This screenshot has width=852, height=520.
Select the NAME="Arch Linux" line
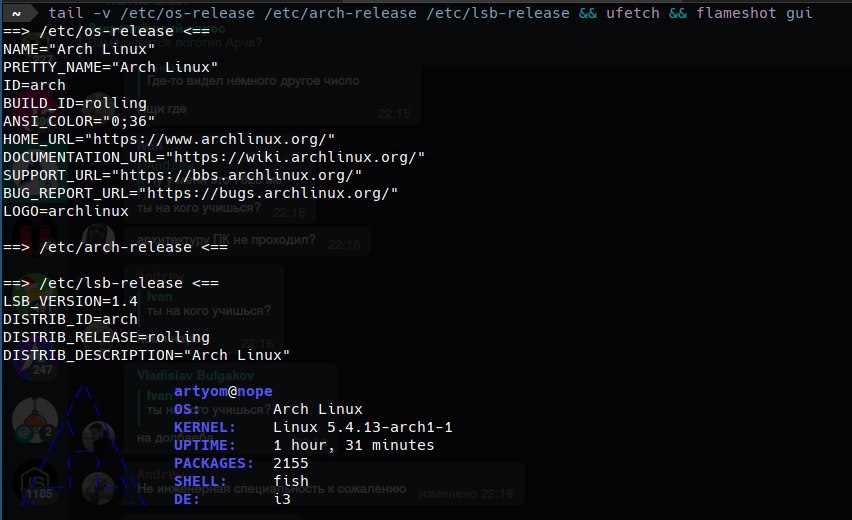coord(79,49)
